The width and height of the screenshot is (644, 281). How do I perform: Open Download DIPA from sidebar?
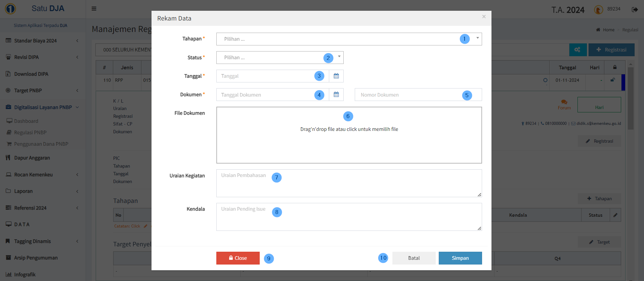pos(31,74)
